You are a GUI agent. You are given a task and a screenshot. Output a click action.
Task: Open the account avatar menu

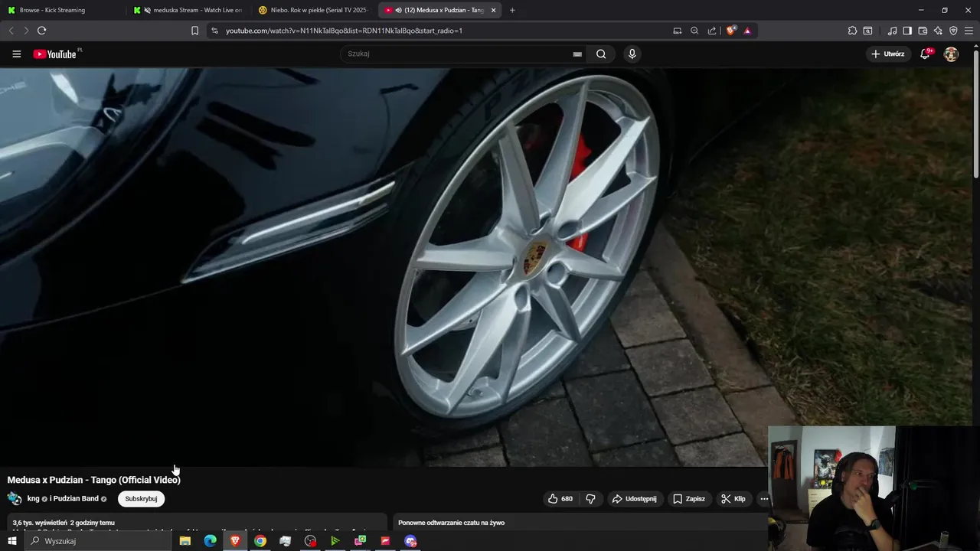click(951, 54)
